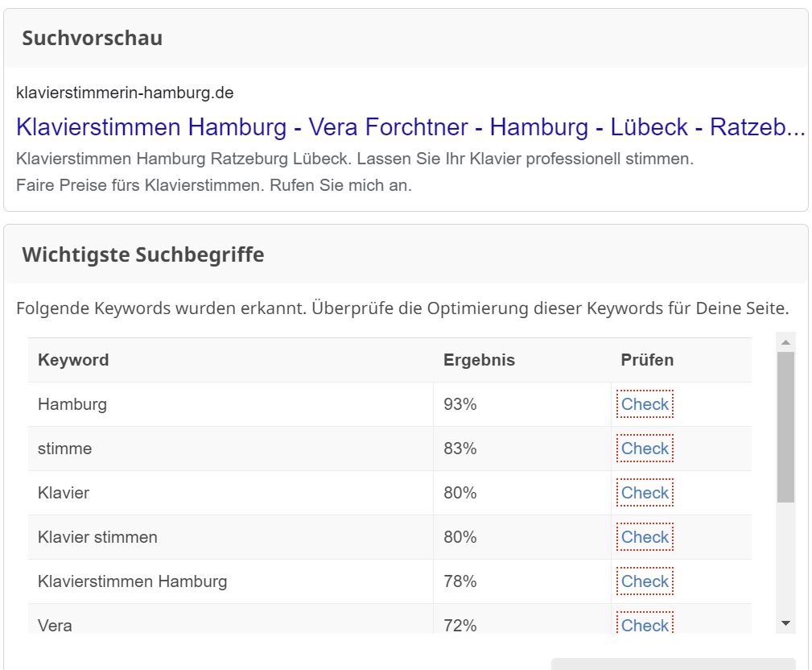Open Check link for stimme keyword
The height and width of the screenshot is (670, 812).
point(645,449)
